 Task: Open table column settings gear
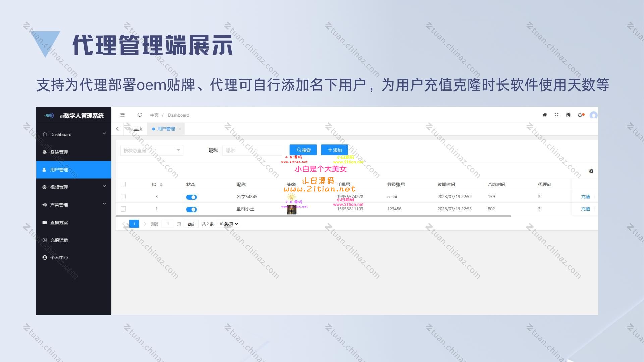click(x=591, y=171)
